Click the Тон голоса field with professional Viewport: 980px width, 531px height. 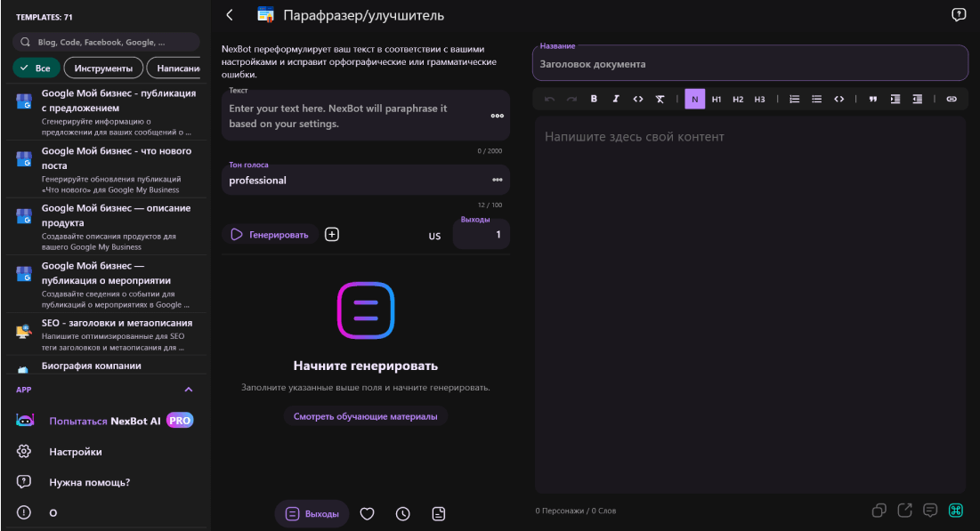(x=366, y=180)
